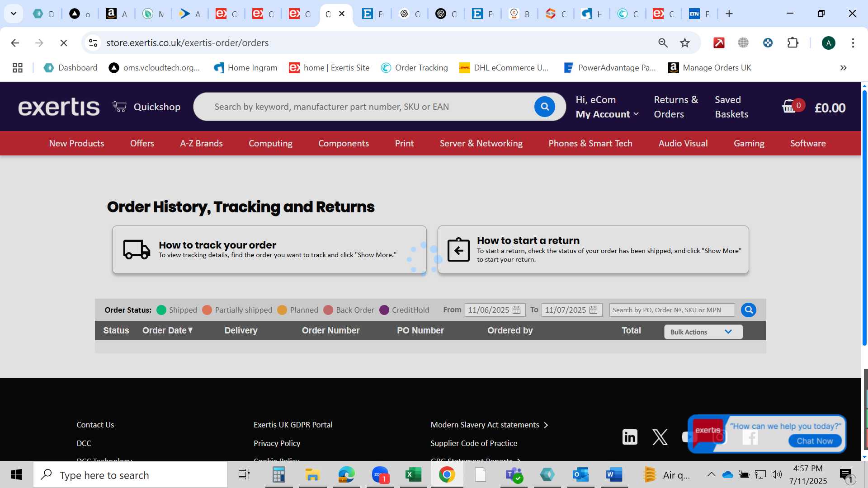Screen dimensions: 868x488
Task: Expand the tab search chevron
Action: [14, 14]
